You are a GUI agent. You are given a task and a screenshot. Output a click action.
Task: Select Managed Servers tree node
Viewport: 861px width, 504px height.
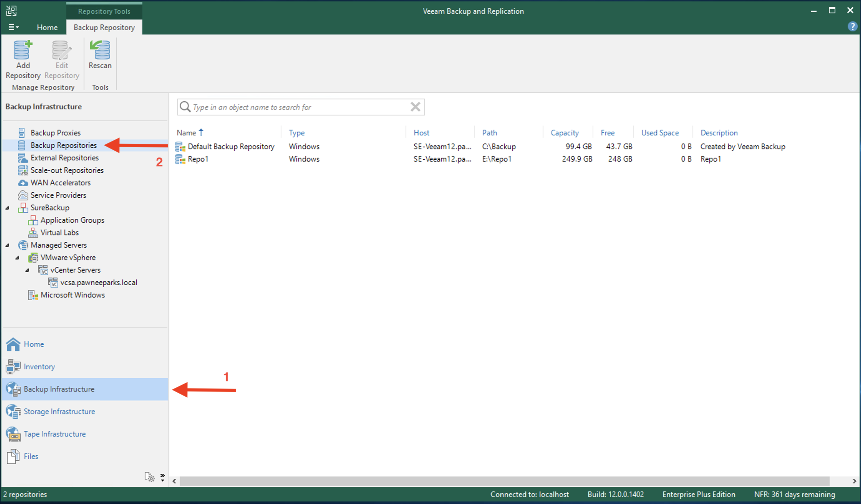(x=59, y=245)
